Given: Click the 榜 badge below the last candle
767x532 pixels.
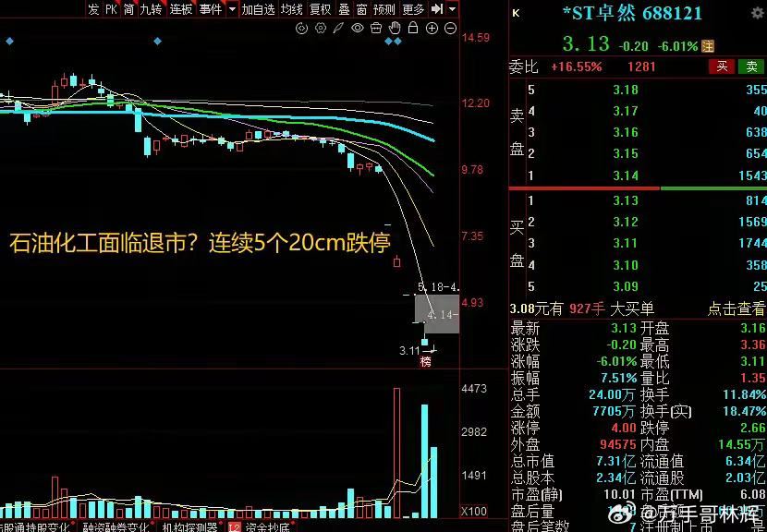Looking at the screenshot, I should [426, 362].
